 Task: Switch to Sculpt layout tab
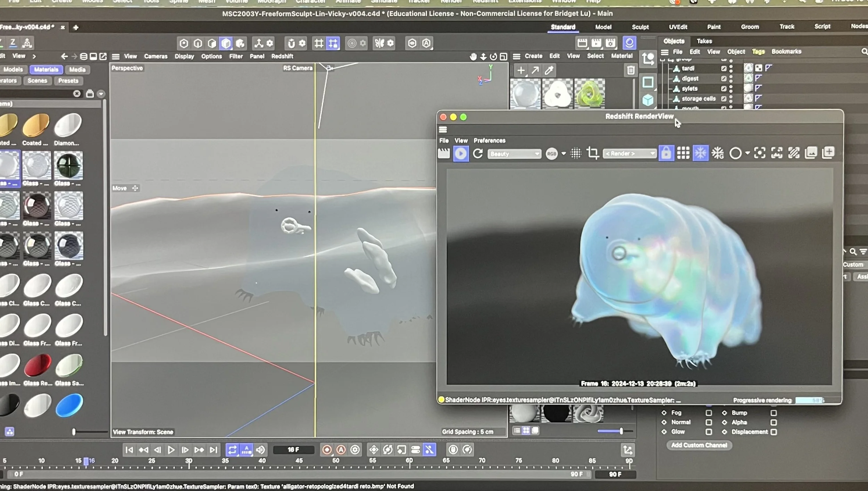[640, 27]
